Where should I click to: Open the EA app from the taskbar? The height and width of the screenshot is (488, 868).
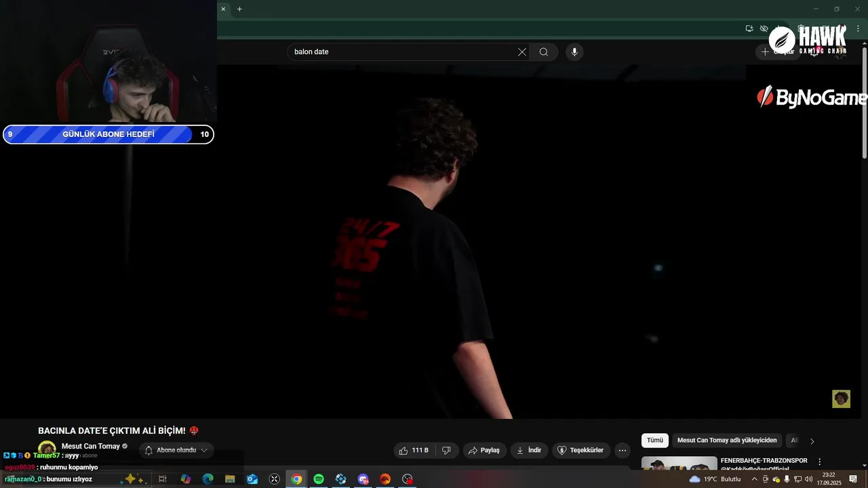[x=385, y=479]
